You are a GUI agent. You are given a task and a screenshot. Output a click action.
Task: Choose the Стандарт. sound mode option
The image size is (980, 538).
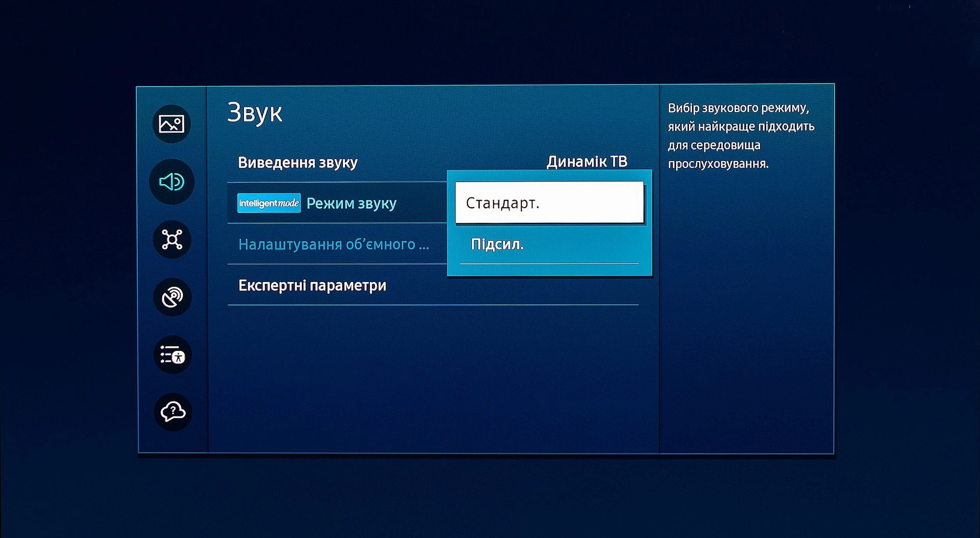pyautogui.click(x=549, y=202)
